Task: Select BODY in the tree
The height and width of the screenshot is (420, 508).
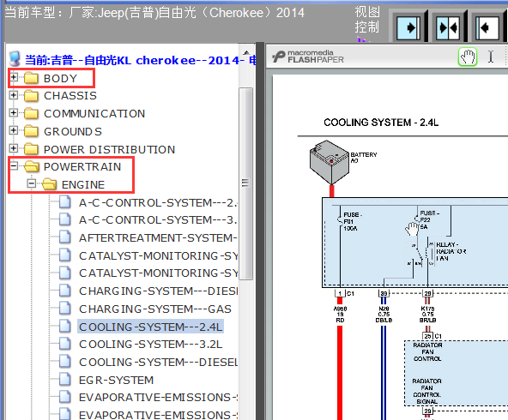Action: click(60, 79)
